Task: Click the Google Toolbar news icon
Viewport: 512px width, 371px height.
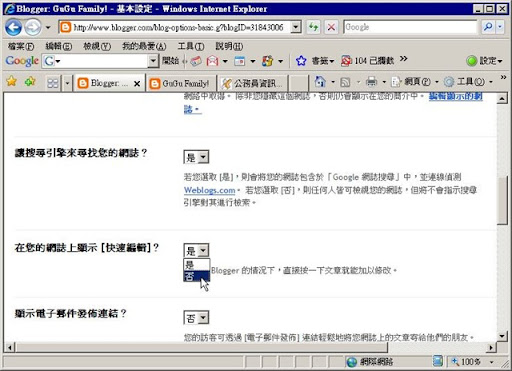Action: tap(196, 61)
